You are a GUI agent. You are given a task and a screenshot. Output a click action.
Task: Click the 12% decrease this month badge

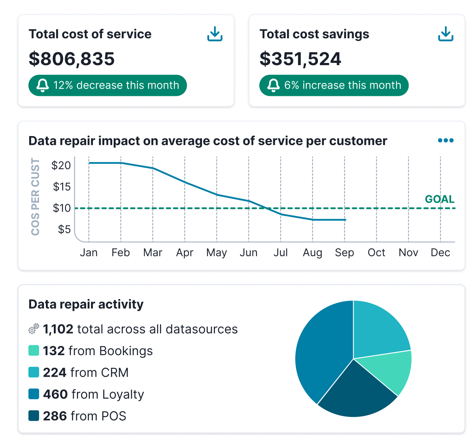click(108, 85)
